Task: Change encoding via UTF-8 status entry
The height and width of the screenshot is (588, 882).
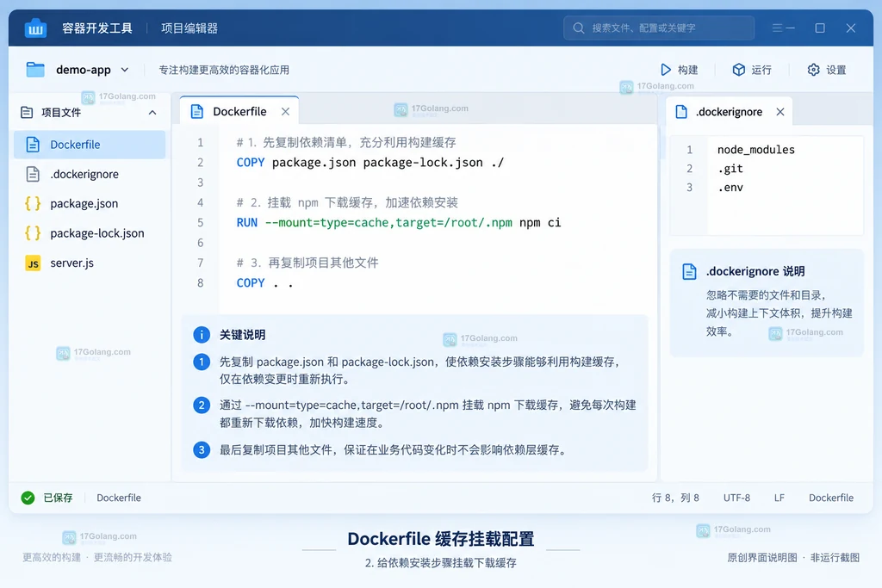Action: (736, 498)
